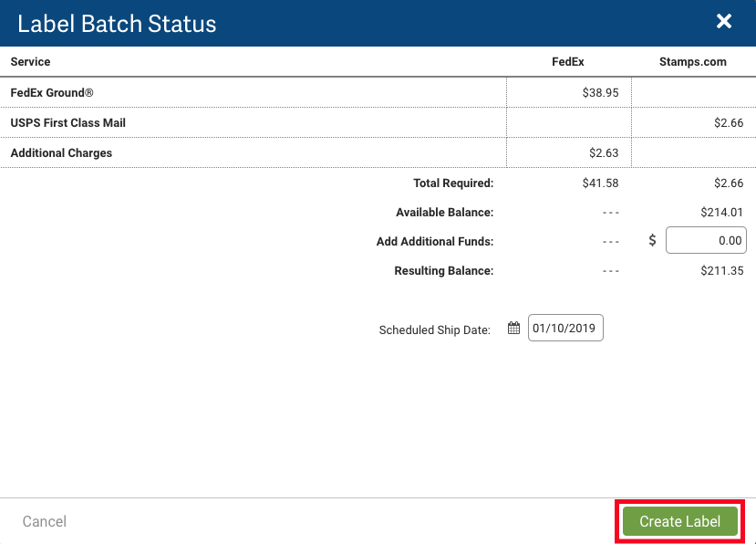Close the Label Batch Status dialog

click(x=724, y=22)
